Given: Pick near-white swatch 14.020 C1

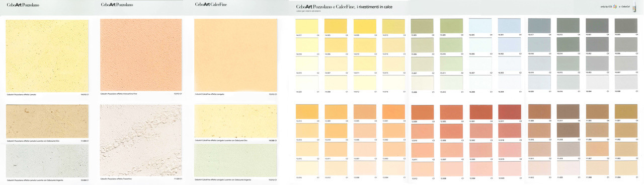Looking at the screenshot, I should coord(307,83).
